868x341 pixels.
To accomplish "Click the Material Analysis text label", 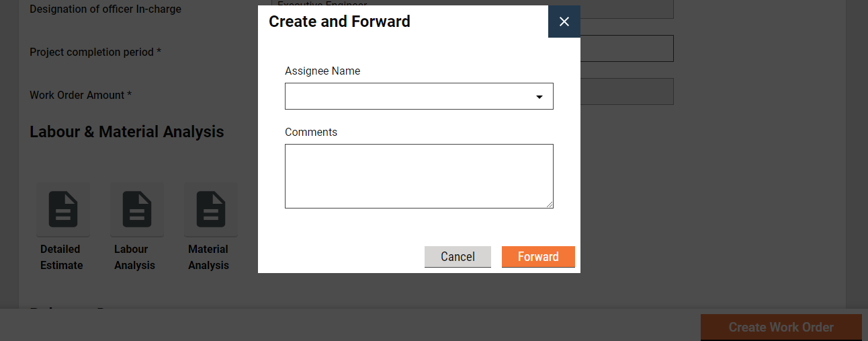I will point(208,257).
